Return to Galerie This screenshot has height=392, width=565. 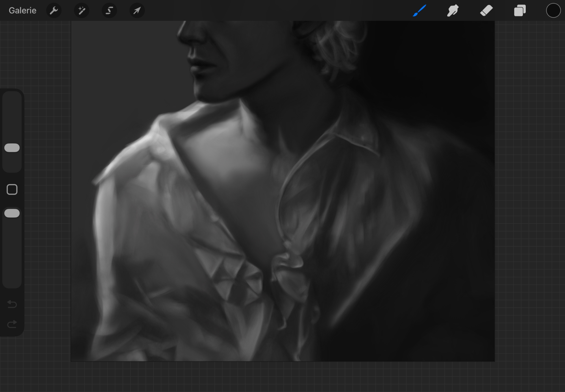click(x=23, y=11)
